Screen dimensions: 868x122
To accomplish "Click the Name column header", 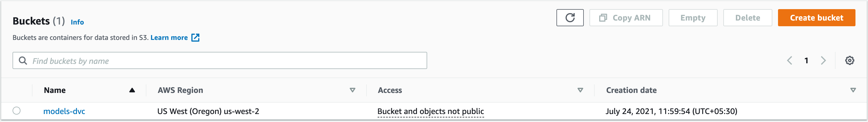I will 55,90.
